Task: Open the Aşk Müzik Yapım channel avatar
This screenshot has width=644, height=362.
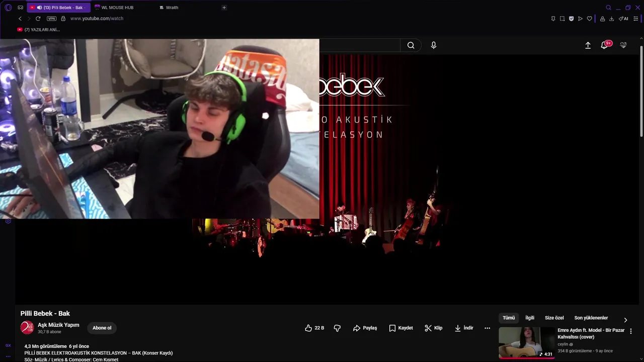Action: (x=27, y=328)
